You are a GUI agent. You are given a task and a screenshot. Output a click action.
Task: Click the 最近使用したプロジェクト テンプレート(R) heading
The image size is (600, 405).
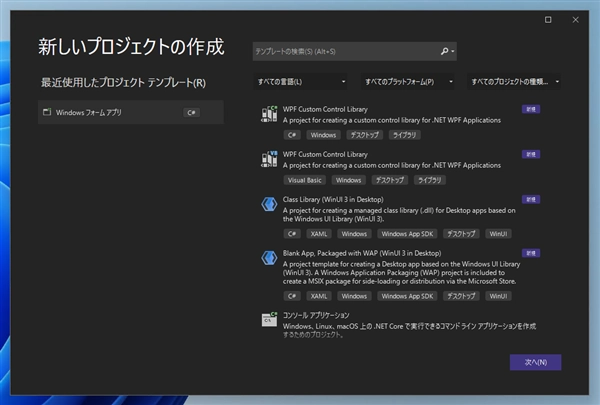pos(123,82)
